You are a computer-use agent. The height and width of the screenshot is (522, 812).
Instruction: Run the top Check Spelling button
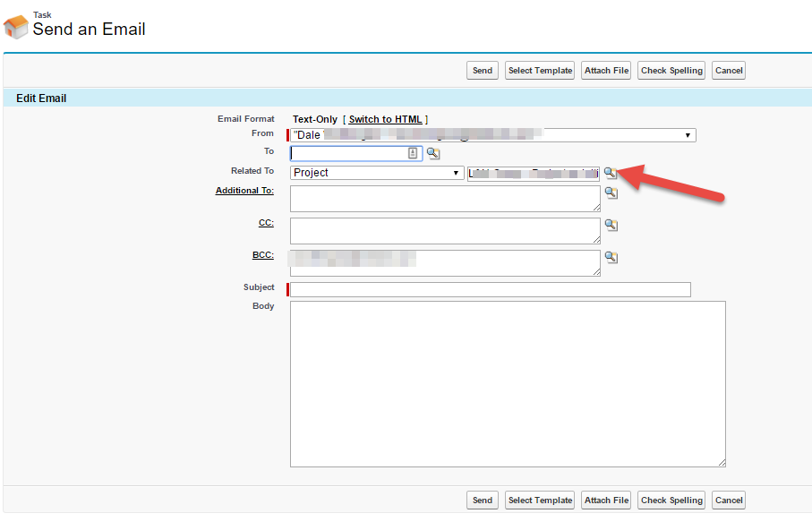point(672,71)
